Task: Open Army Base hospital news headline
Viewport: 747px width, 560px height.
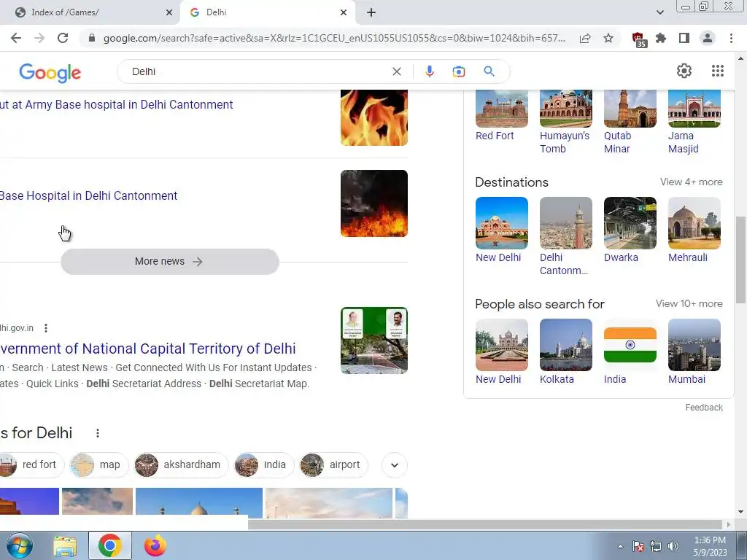Action: (x=116, y=105)
